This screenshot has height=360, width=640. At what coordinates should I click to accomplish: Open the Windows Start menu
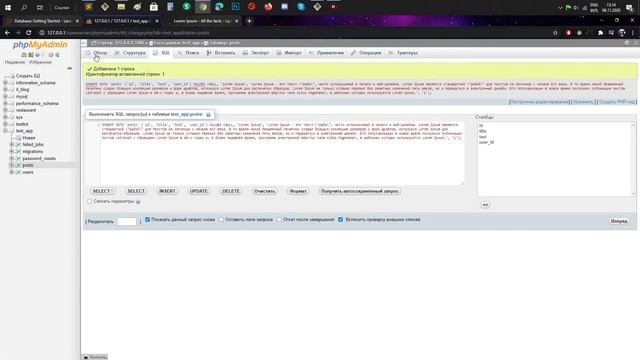tap(8, 7)
